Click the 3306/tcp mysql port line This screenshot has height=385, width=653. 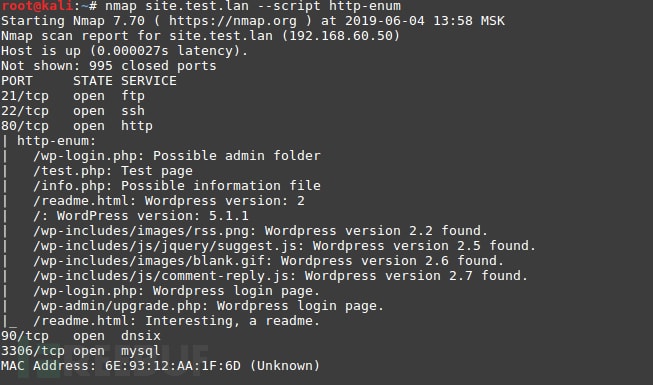coord(81,351)
